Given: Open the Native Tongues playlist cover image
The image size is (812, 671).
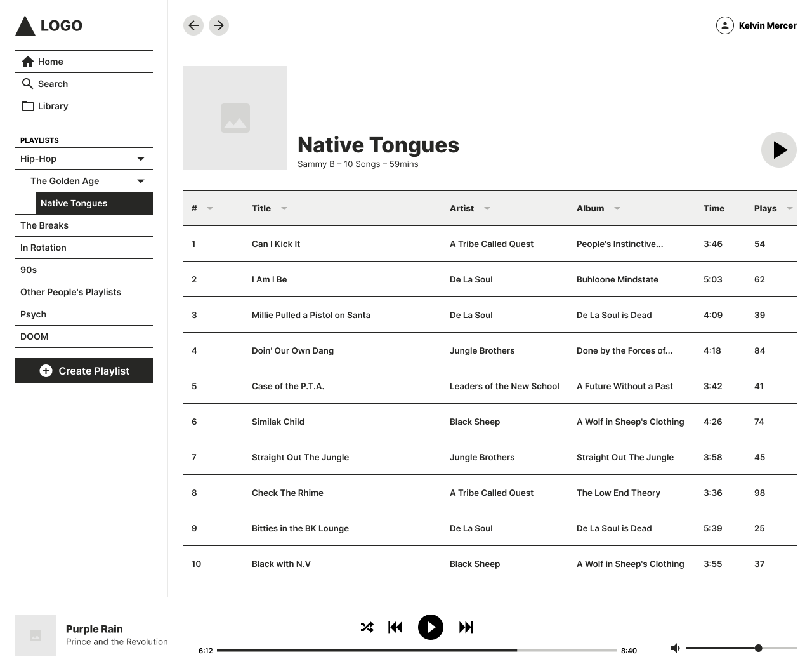Looking at the screenshot, I should click(x=235, y=118).
